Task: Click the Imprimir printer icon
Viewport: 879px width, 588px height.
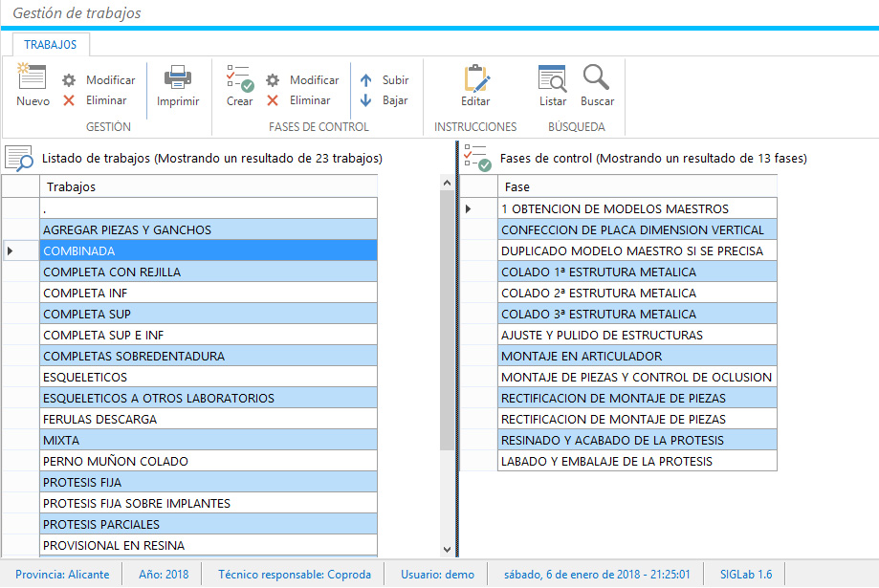Action: (x=178, y=77)
